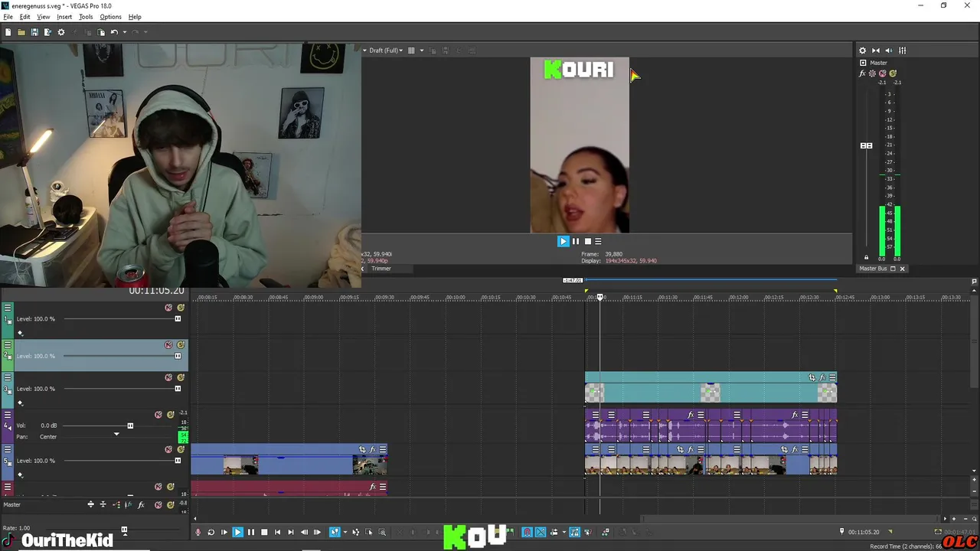Mute audio track 4
The width and height of the screenshot is (980, 551).
click(x=158, y=415)
